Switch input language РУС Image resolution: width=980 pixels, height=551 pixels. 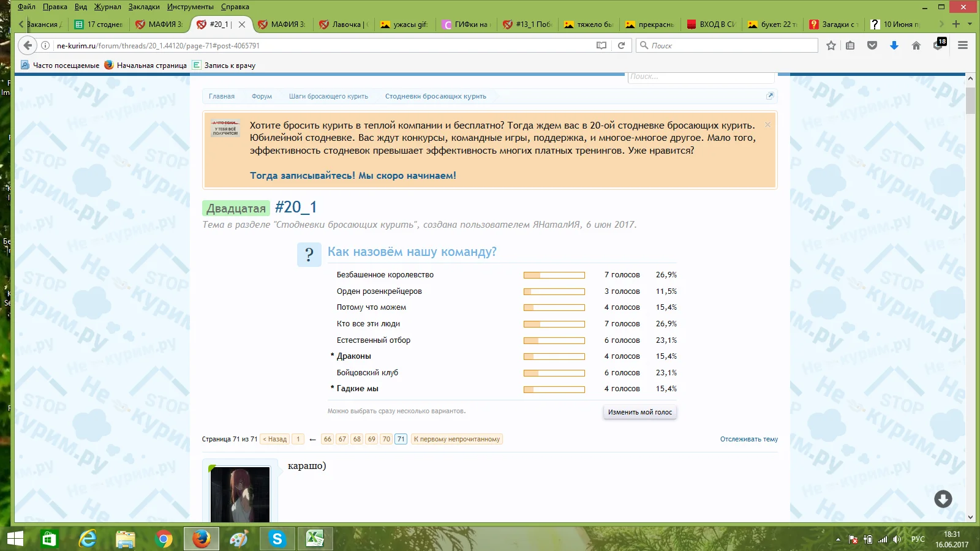click(918, 539)
